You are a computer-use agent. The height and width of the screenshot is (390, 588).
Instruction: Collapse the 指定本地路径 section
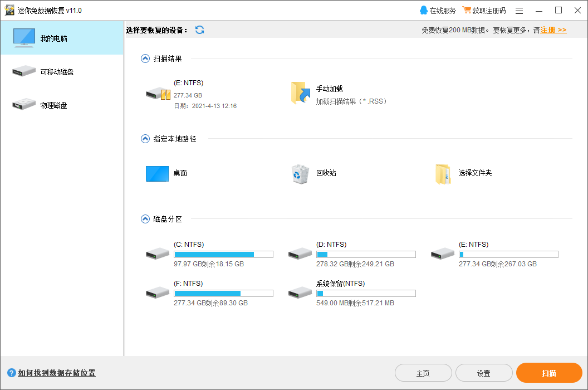[x=145, y=139]
